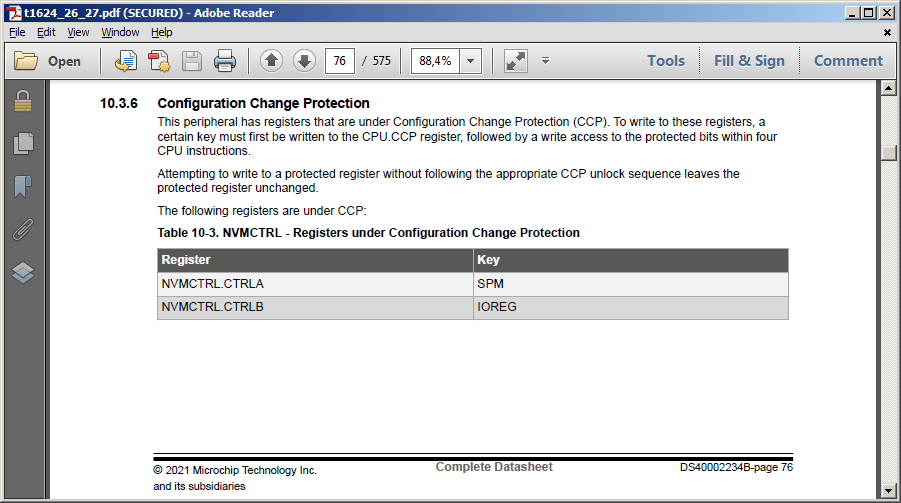Click the Open folder icon

pyautogui.click(x=25, y=60)
